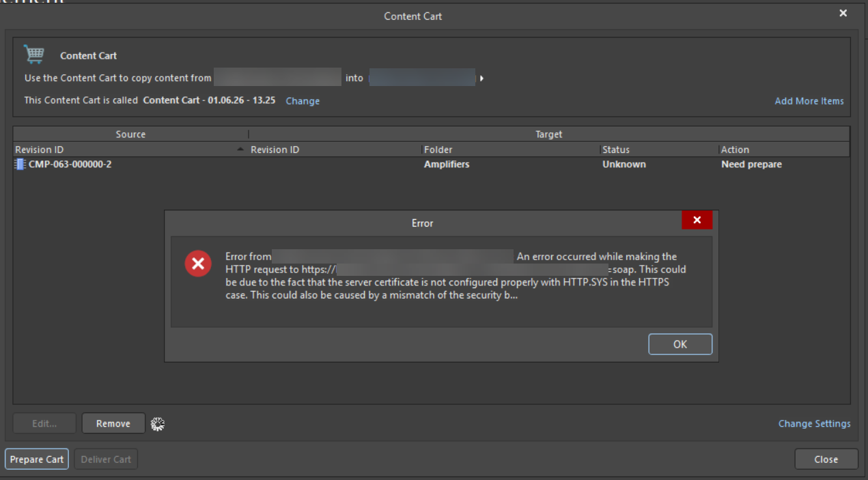
Task: Click the refresh spinner icon beside Remove
Action: point(158,424)
